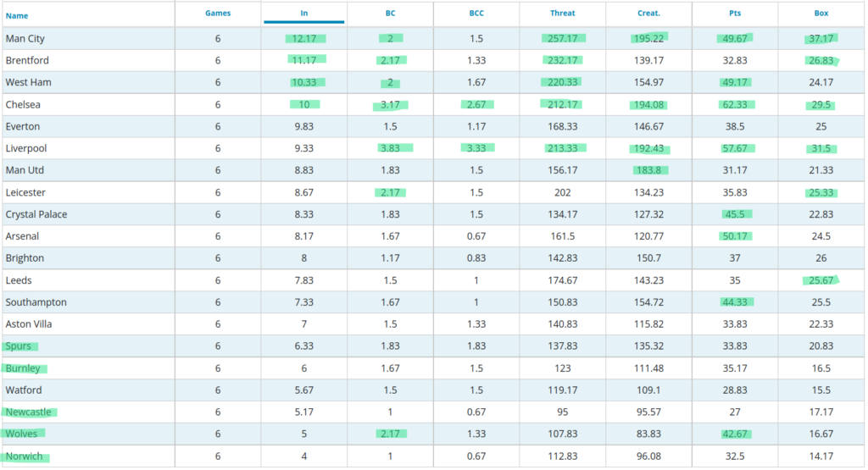Click Man City's Box value 37.17

click(821, 39)
